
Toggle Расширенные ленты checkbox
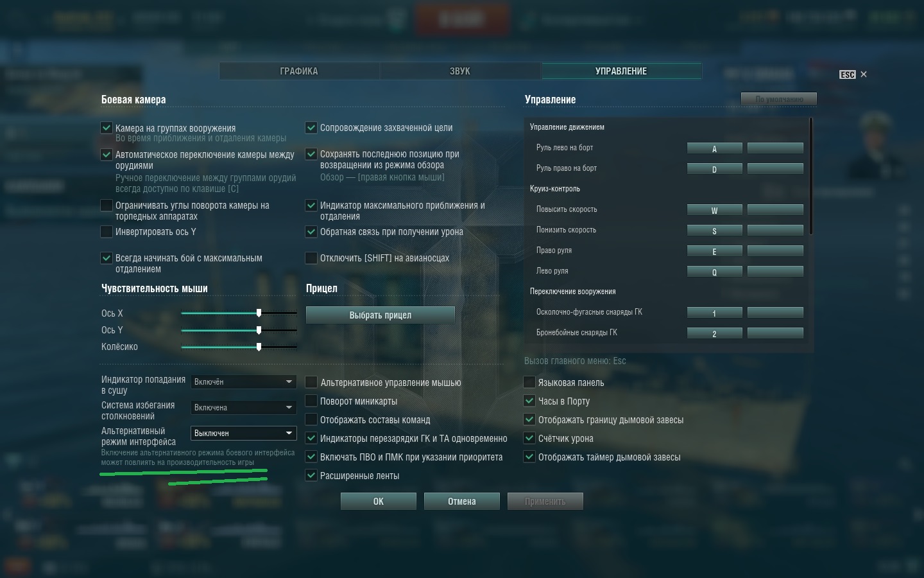pyautogui.click(x=311, y=475)
